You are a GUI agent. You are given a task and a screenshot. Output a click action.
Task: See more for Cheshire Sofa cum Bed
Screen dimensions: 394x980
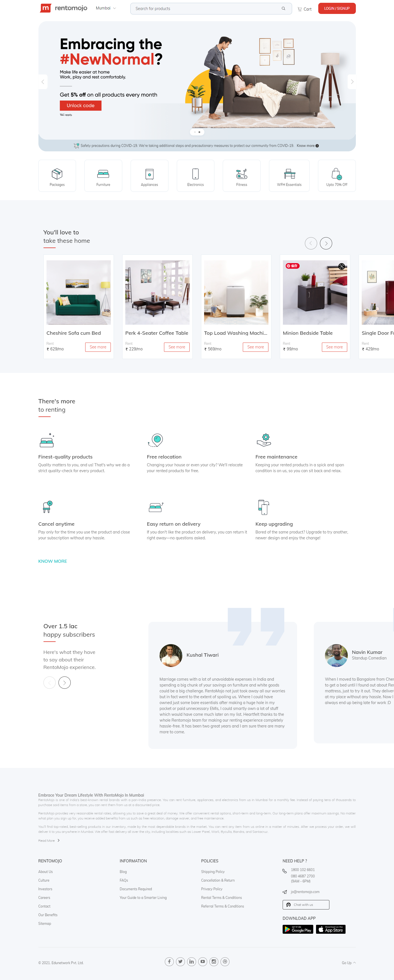point(98,347)
